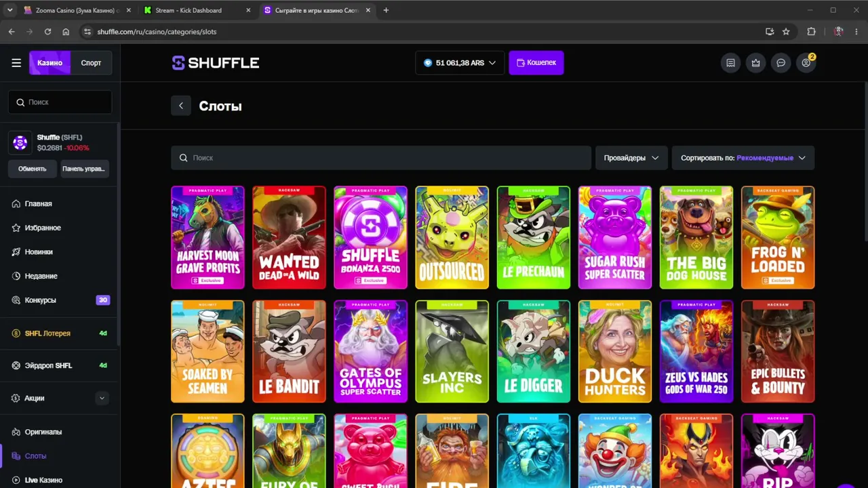Reload the browser page

point(47,32)
